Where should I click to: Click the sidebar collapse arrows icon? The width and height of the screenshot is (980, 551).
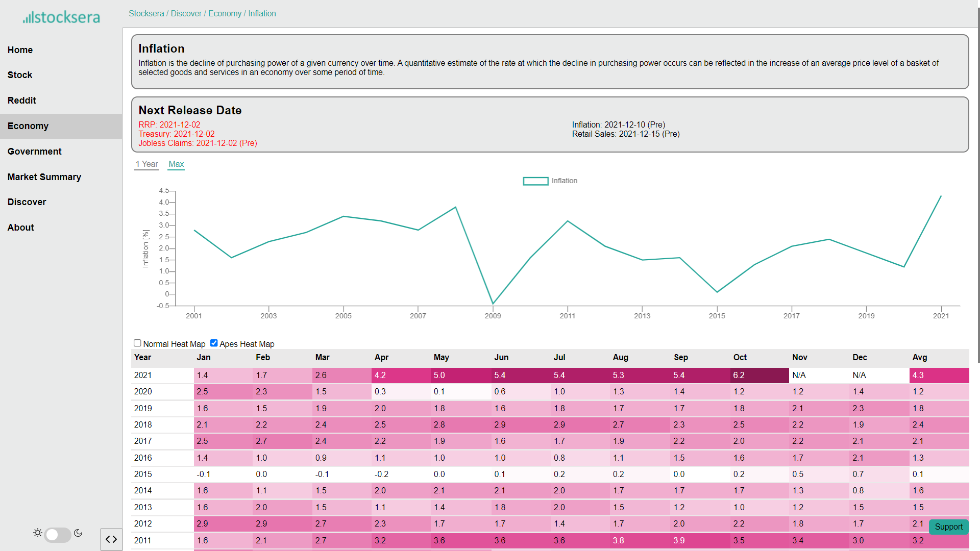point(111,539)
